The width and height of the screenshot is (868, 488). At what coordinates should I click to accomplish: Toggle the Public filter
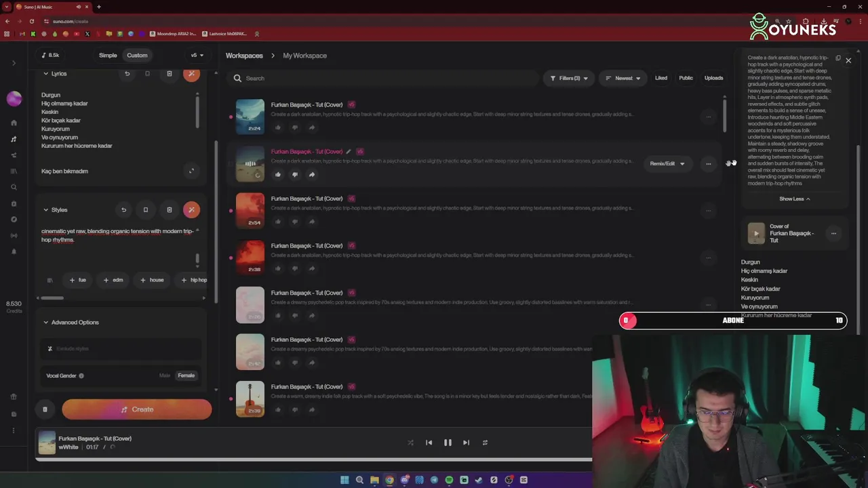686,78
